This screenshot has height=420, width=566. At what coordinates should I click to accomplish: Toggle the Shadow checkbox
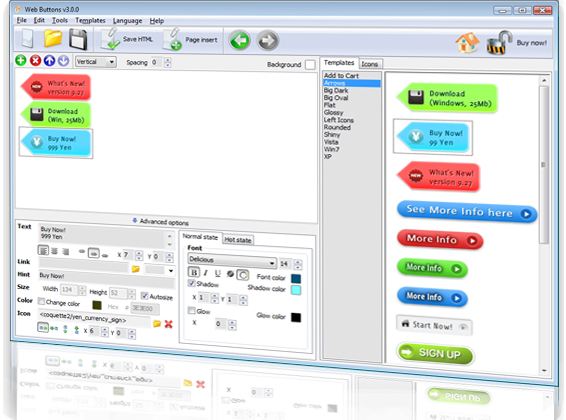[x=192, y=283]
